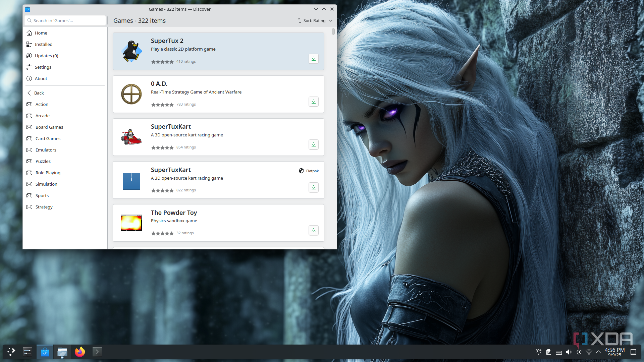The image size is (644, 362).
Task: Click the 783 ratings text for 0 A.D.
Action: click(186, 104)
